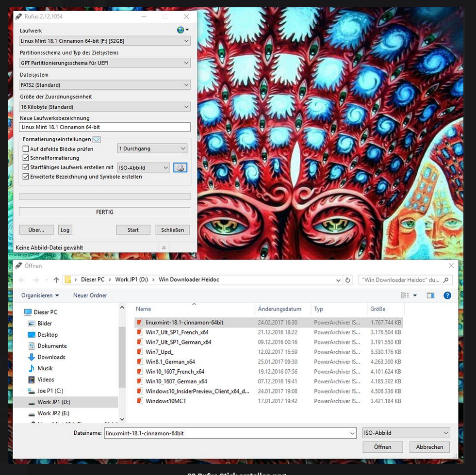The height and width of the screenshot is (475, 476).
Task: Go up one folder level
Action: coord(56,280)
